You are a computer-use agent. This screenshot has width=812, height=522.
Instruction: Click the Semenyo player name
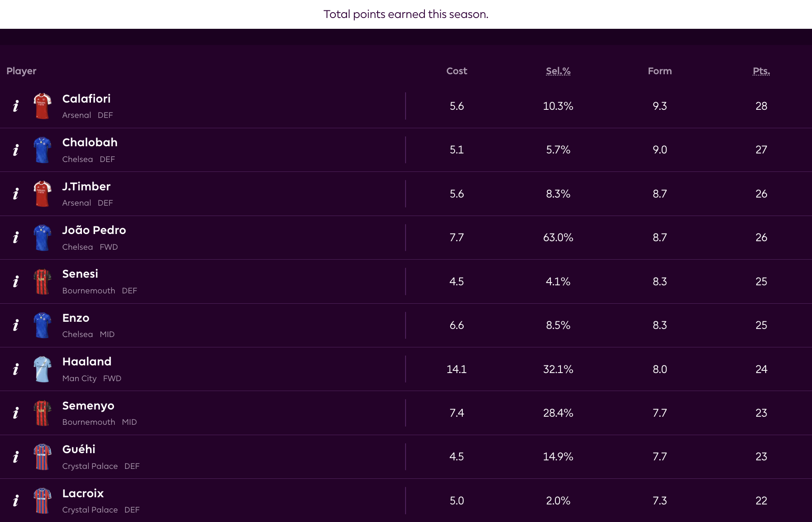tap(88, 406)
